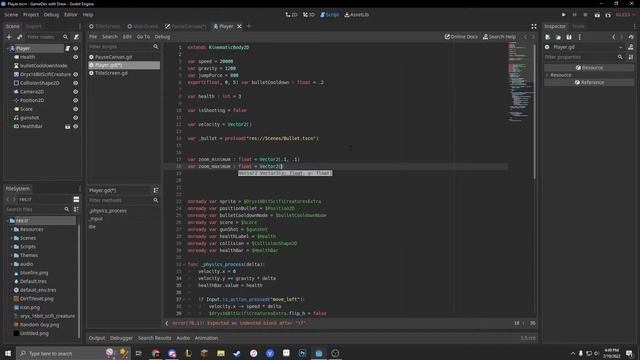Toggle FileSystem split view icon
Viewport: 640px width, 360px height.
pos(76,199)
